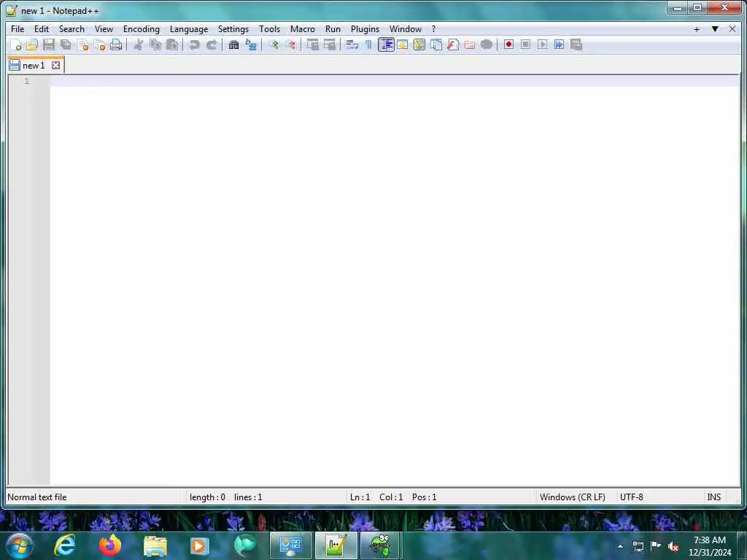Open the ? help menu
Screen dimensions: 747x560
pyautogui.click(x=433, y=29)
